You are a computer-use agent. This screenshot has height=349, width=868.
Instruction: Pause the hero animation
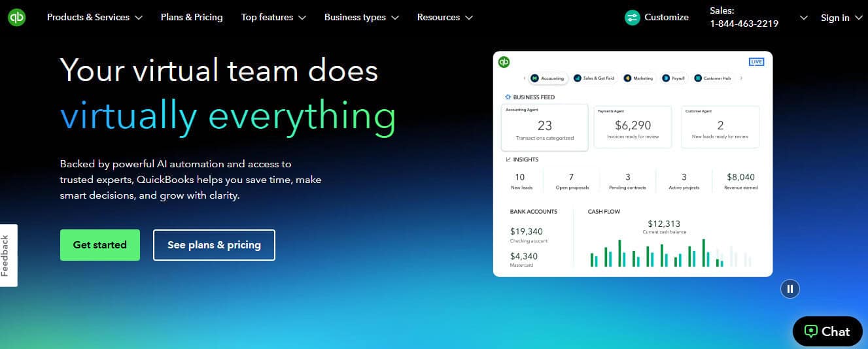790,289
